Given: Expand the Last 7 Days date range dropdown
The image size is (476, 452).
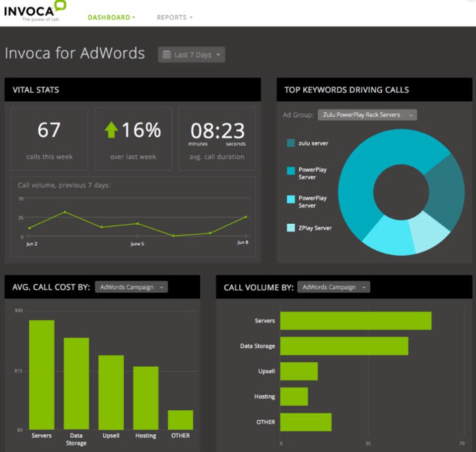Looking at the screenshot, I should (192, 55).
